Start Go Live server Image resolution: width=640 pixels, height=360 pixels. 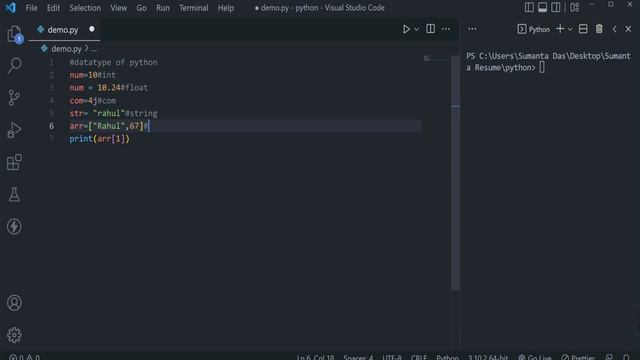pos(535,357)
